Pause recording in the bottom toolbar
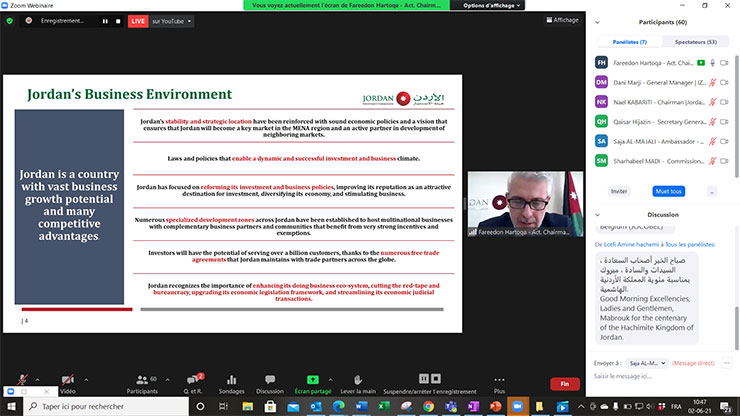The height and width of the screenshot is (416, 740). pos(424,379)
